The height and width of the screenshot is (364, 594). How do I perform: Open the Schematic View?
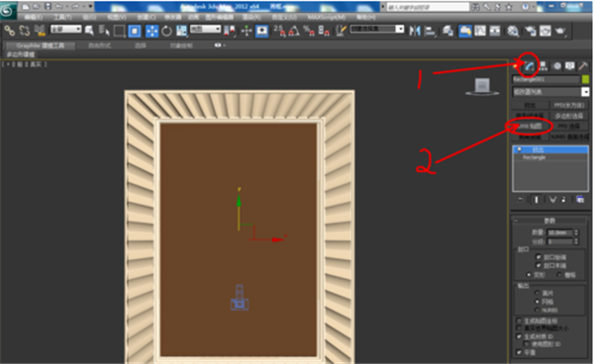[x=495, y=31]
